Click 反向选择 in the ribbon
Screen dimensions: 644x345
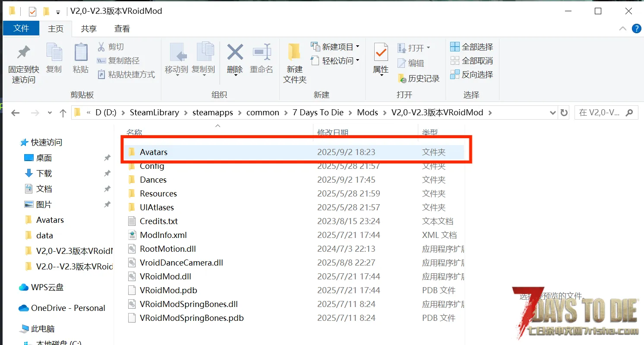(472, 74)
